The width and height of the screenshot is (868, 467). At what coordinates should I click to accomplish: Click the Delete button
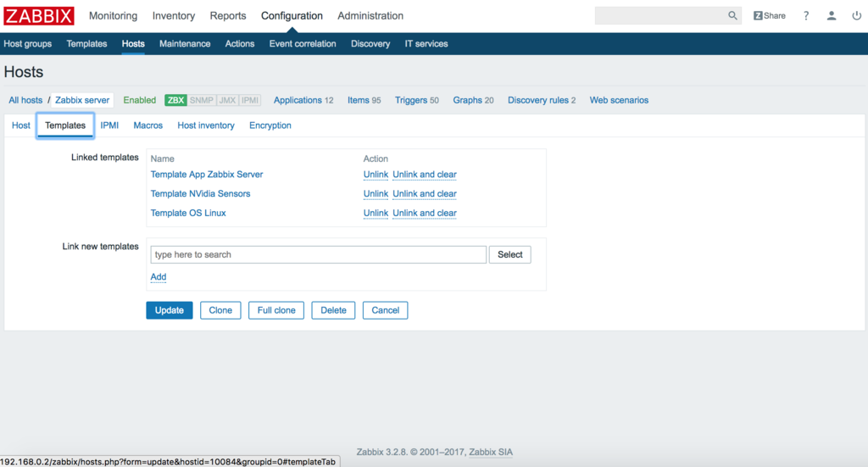pyautogui.click(x=333, y=310)
